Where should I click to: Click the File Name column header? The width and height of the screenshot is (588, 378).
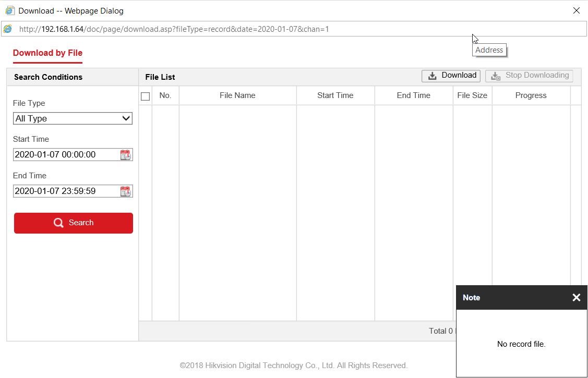(237, 95)
